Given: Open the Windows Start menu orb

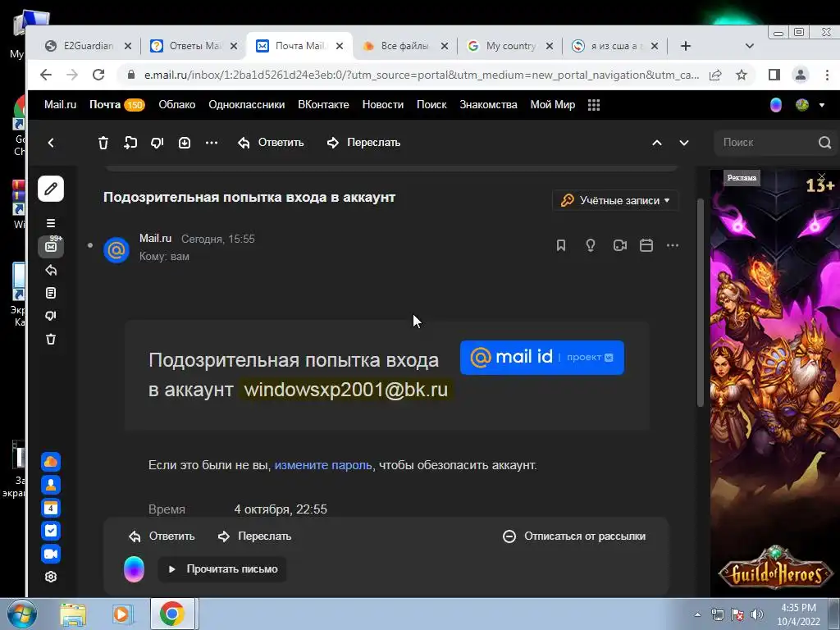Looking at the screenshot, I should [x=21, y=614].
